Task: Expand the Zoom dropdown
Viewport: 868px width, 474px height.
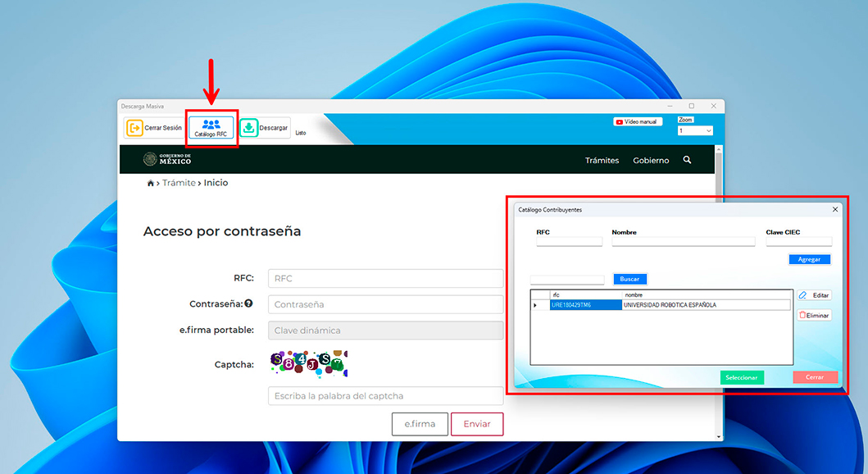Action: pyautogui.click(x=696, y=131)
